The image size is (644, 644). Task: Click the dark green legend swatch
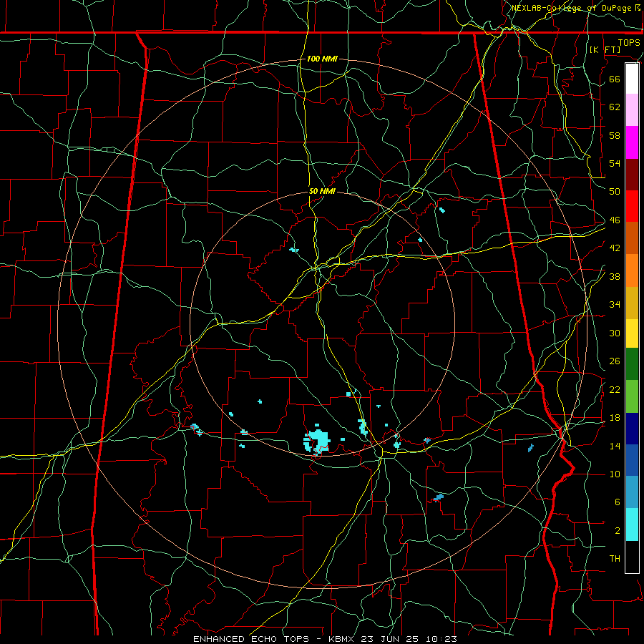[x=632, y=364]
